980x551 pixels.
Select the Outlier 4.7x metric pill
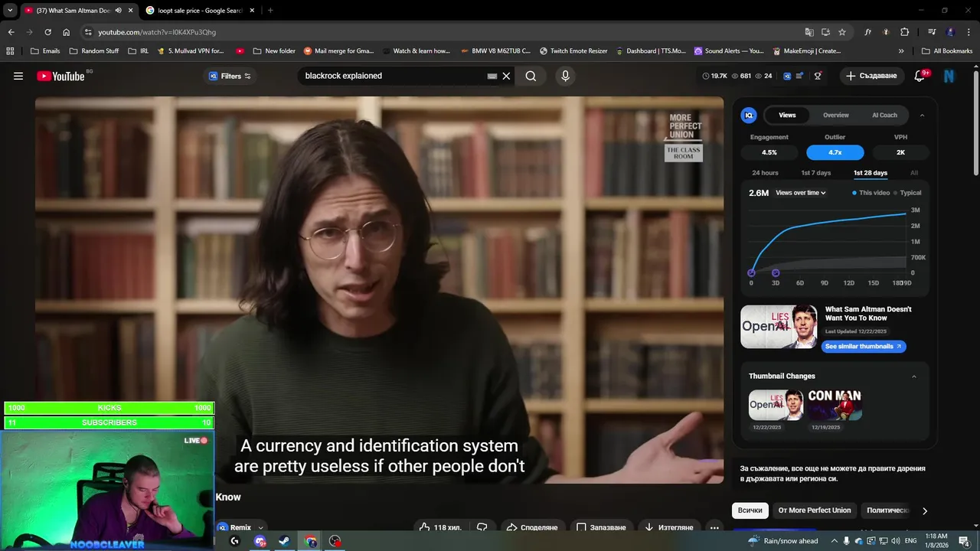835,152
